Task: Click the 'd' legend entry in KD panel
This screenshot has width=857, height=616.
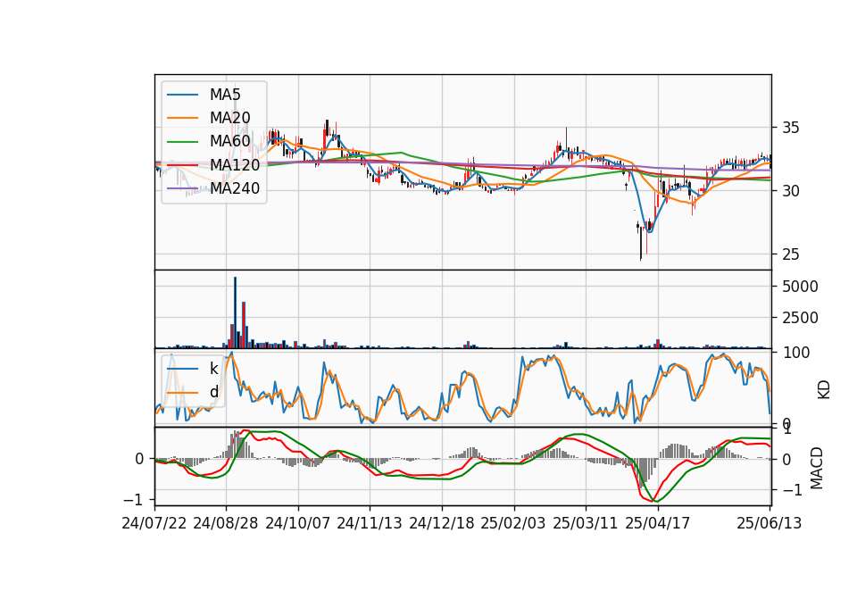Action: click(x=213, y=392)
